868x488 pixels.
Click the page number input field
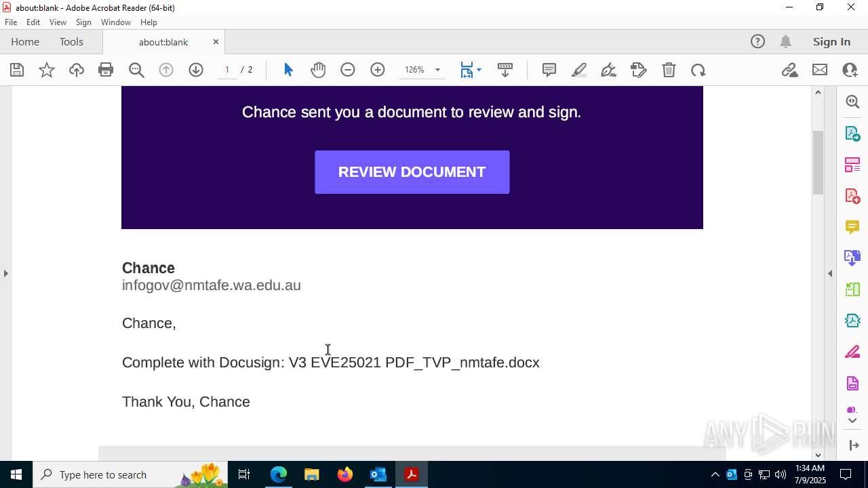click(x=227, y=70)
